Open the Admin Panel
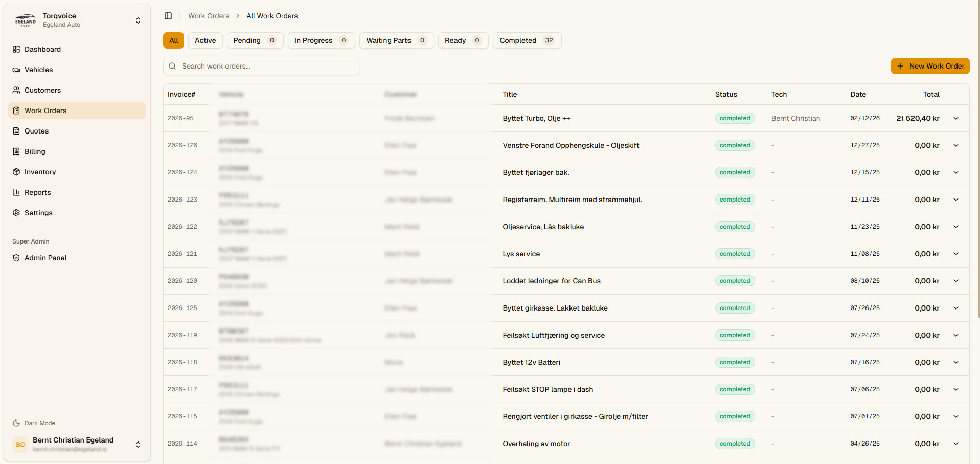This screenshot has height=464, width=980. 45,258
